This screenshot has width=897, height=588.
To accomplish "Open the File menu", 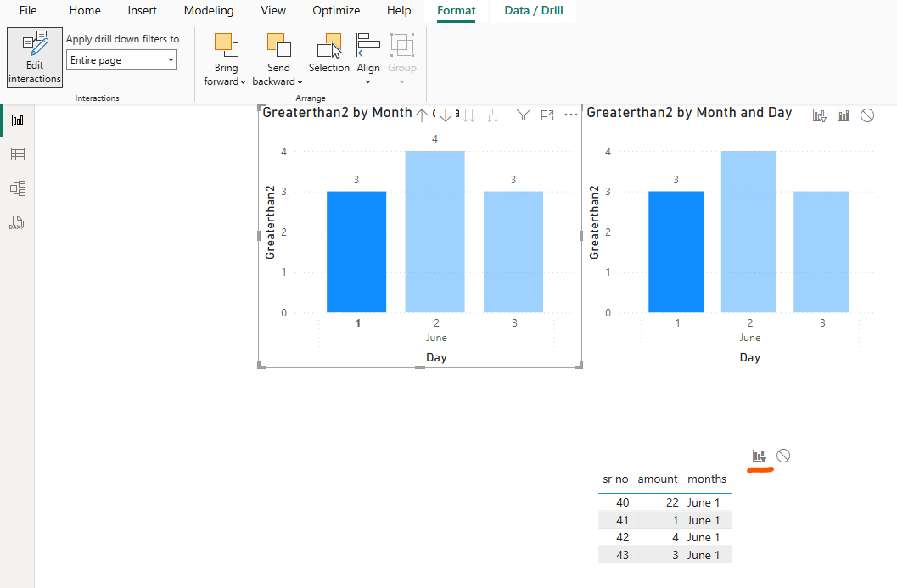I will [x=27, y=10].
